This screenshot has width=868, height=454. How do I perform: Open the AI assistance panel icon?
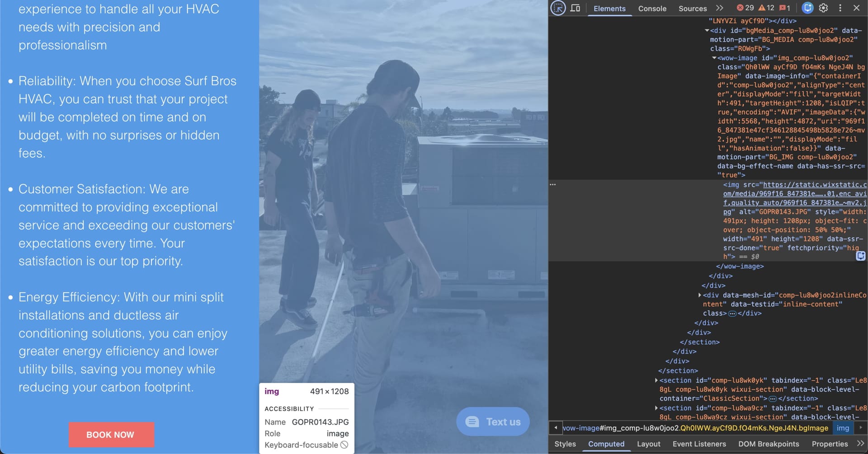click(807, 8)
